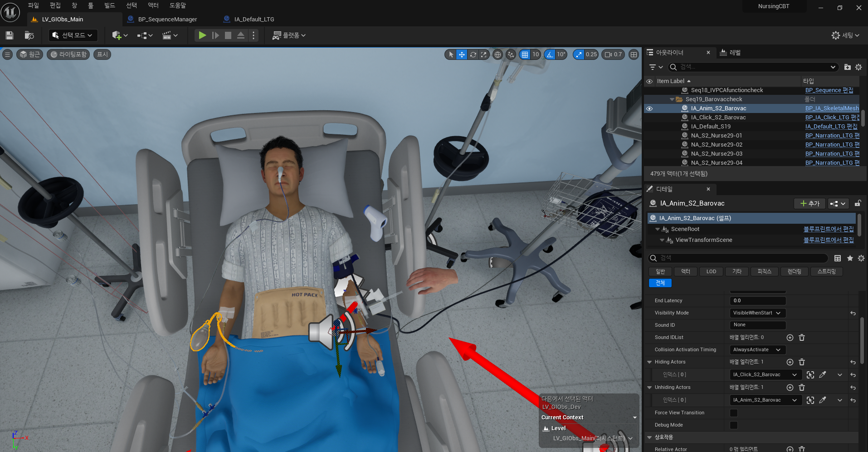Open the outliner settings gear icon
This screenshot has height=452, width=868.
coord(858,67)
